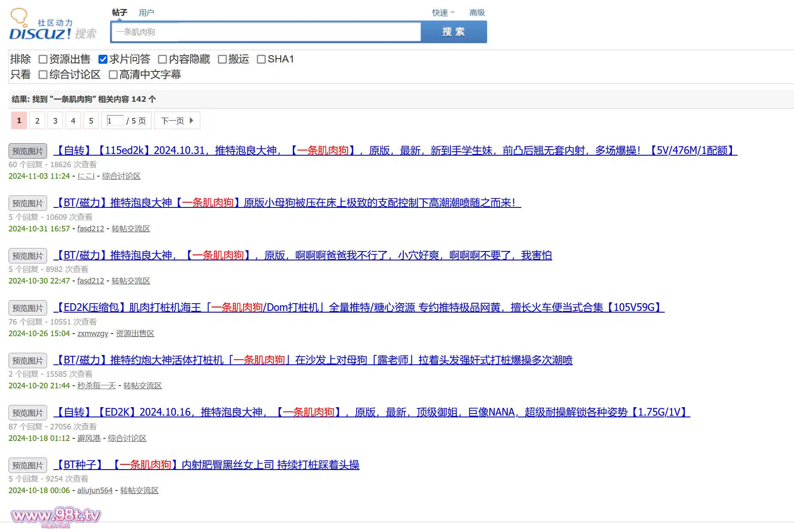Open author にこi profile
Screen dimensions: 794x532
(x=86, y=176)
